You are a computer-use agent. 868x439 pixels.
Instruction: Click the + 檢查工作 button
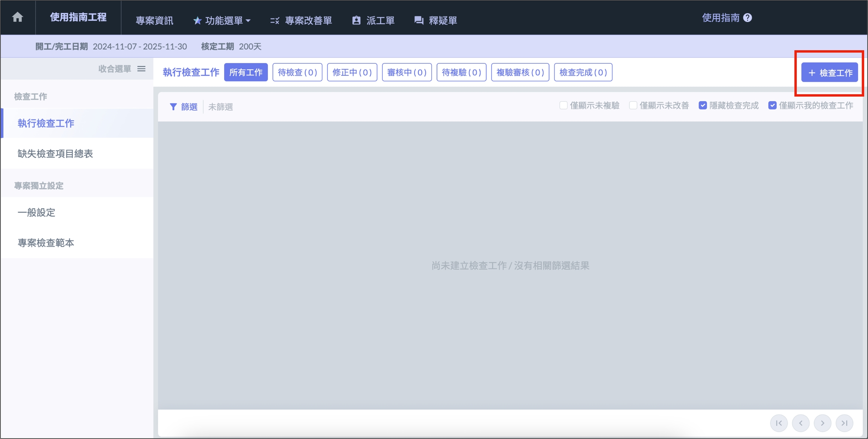click(829, 73)
